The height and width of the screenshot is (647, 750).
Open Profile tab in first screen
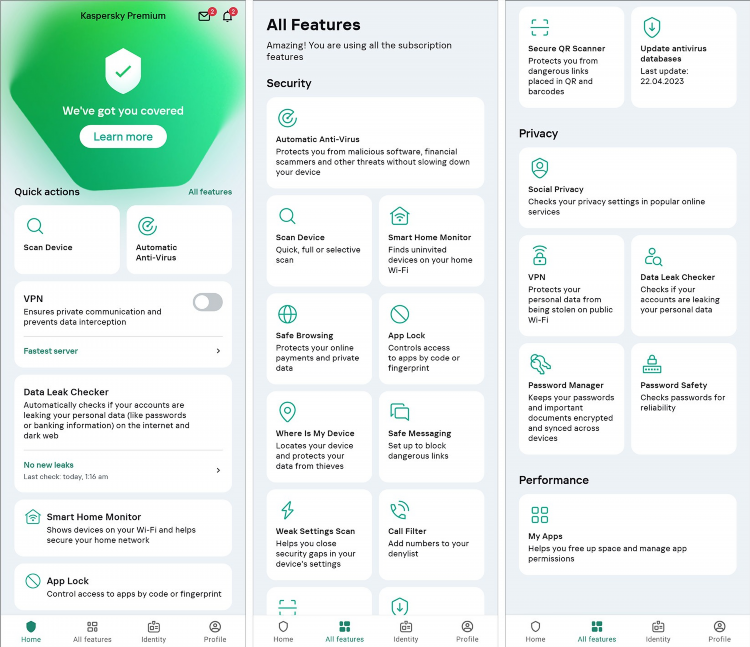215,632
